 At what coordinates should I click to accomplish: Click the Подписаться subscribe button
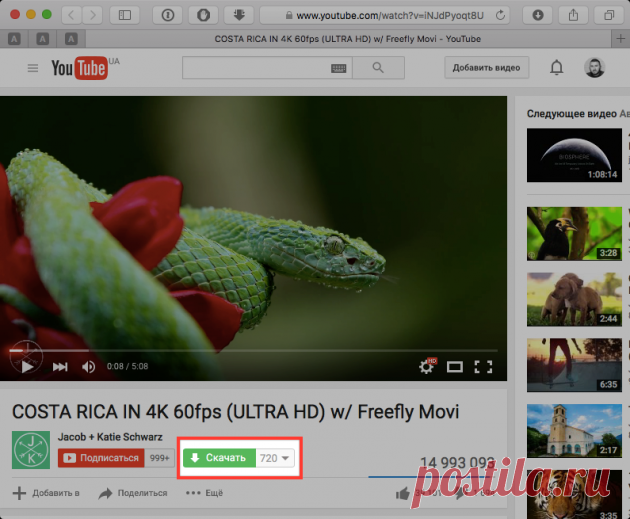(101, 458)
